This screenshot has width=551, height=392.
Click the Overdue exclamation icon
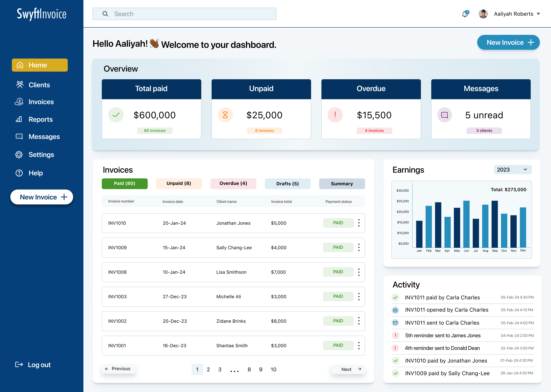(x=335, y=115)
